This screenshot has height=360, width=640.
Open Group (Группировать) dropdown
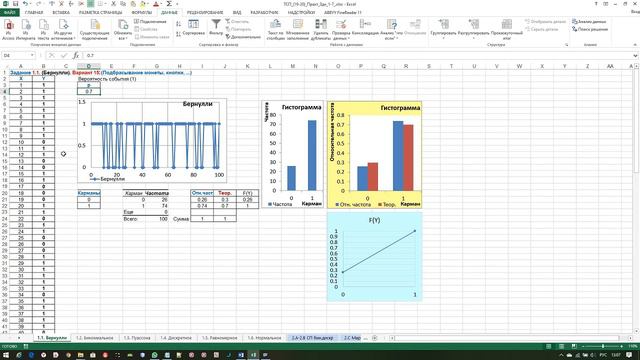pos(443,29)
